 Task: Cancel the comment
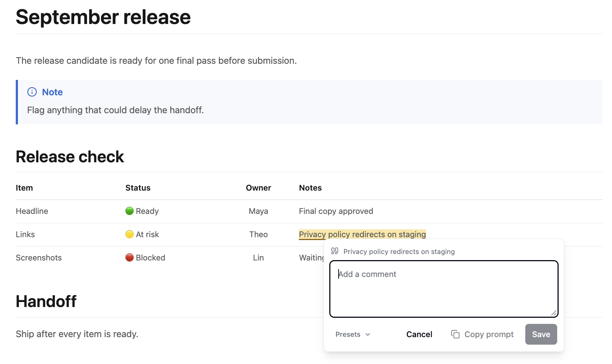pyautogui.click(x=419, y=334)
